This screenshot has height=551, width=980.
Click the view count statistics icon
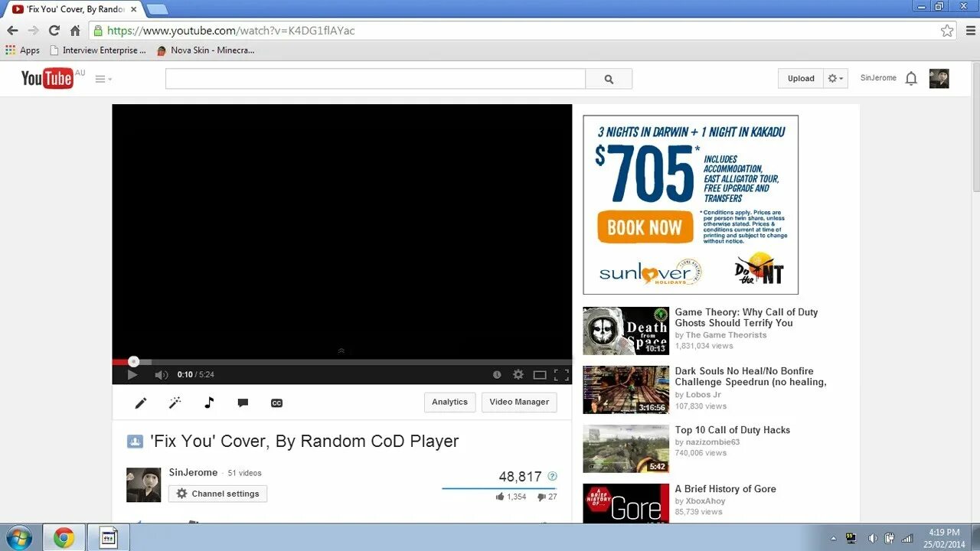click(x=553, y=476)
